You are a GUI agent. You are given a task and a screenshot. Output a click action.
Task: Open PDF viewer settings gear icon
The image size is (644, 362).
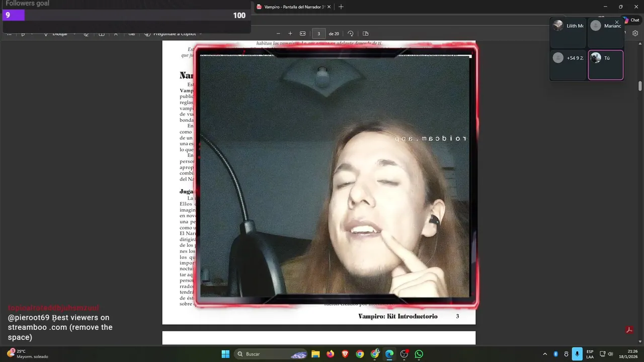click(635, 33)
